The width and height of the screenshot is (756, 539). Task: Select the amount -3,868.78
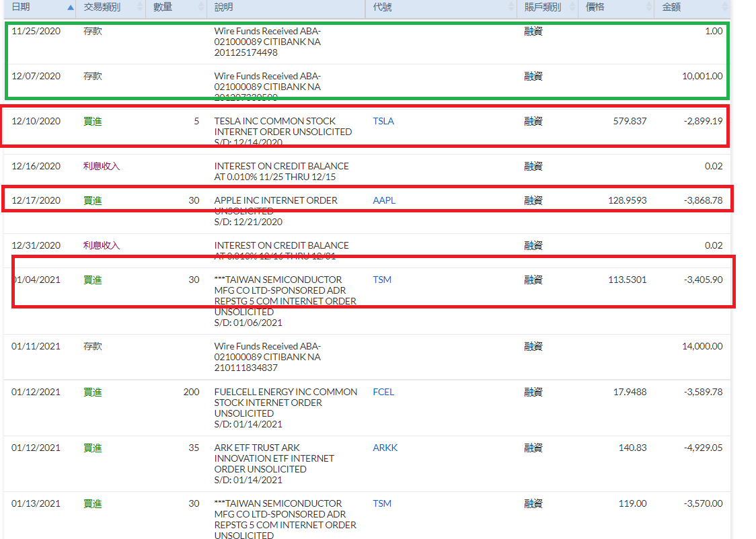pyautogui.click(x=704, y=200)
